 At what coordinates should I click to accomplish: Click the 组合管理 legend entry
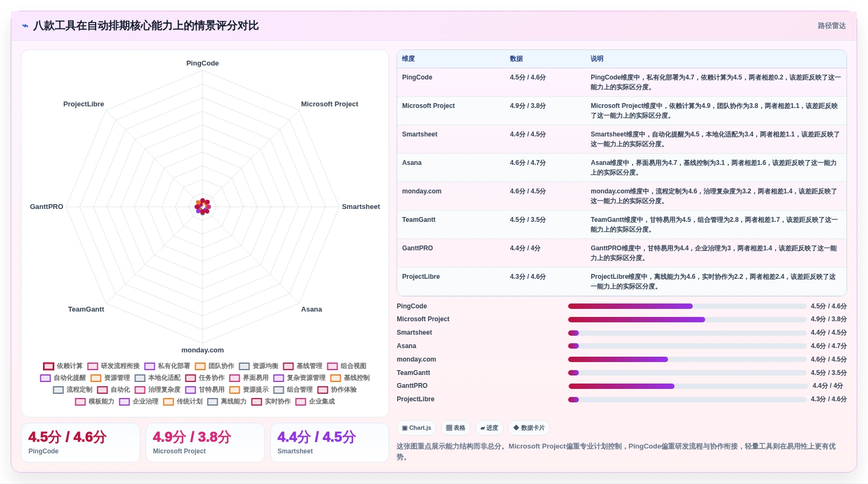(293, 389)
